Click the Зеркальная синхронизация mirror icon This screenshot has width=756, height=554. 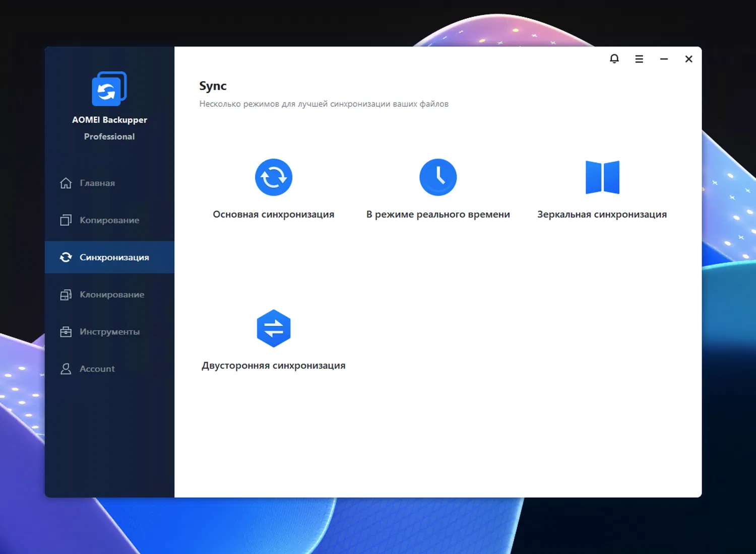click(602, 177)
